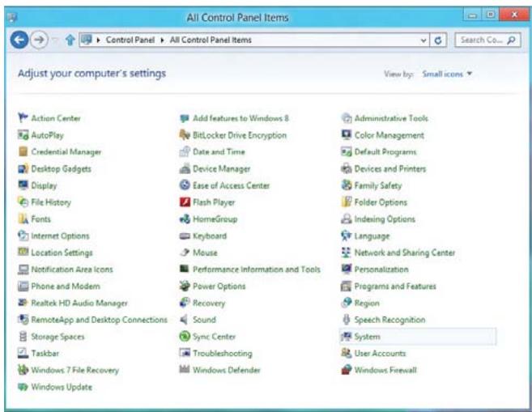Open the Date and Time icon
This screenshot has width=532, height=412.
[x=185, y=151]
